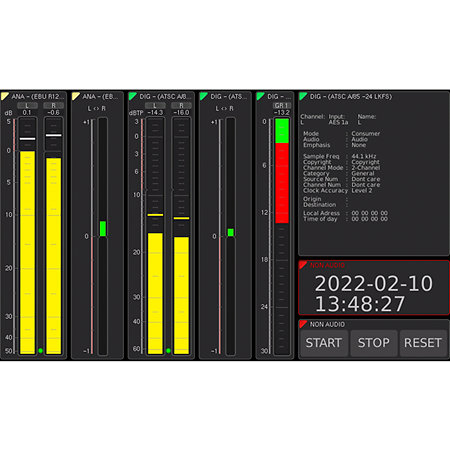This screenshot has height=450, width=450.
Task: Click white 'NON AUDIO' label above the buttons
Action: click(x=327, y=324)
